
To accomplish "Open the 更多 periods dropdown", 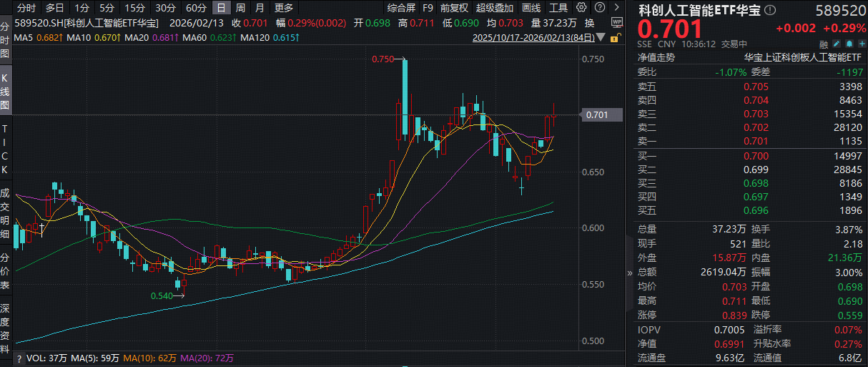I will point(284,8).
